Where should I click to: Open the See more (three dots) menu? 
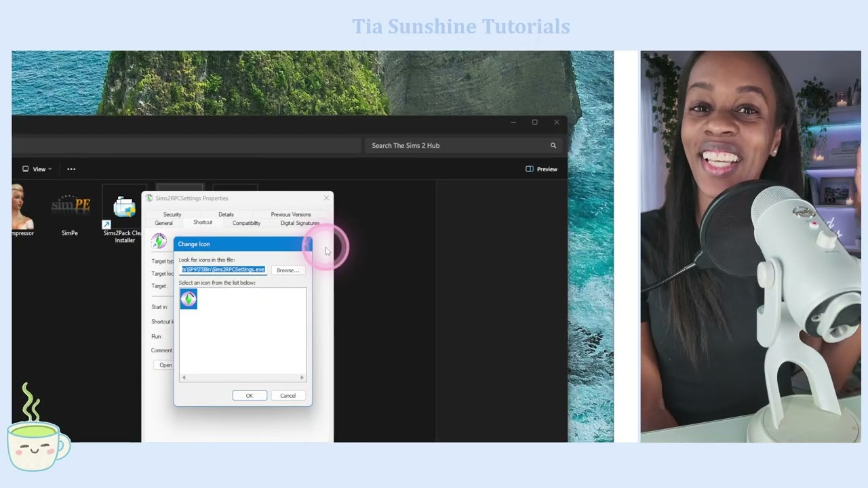pos(71,169)
